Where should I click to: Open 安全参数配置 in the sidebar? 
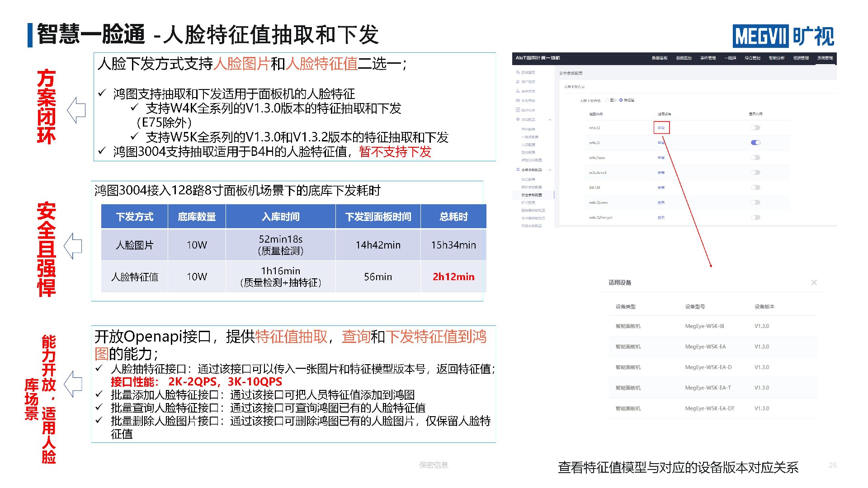pyautogui.click(x=532, y=195)
